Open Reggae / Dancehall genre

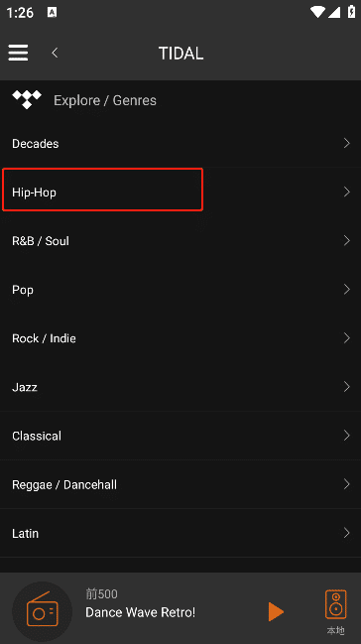pyautogui.click(x=180, y=484)
